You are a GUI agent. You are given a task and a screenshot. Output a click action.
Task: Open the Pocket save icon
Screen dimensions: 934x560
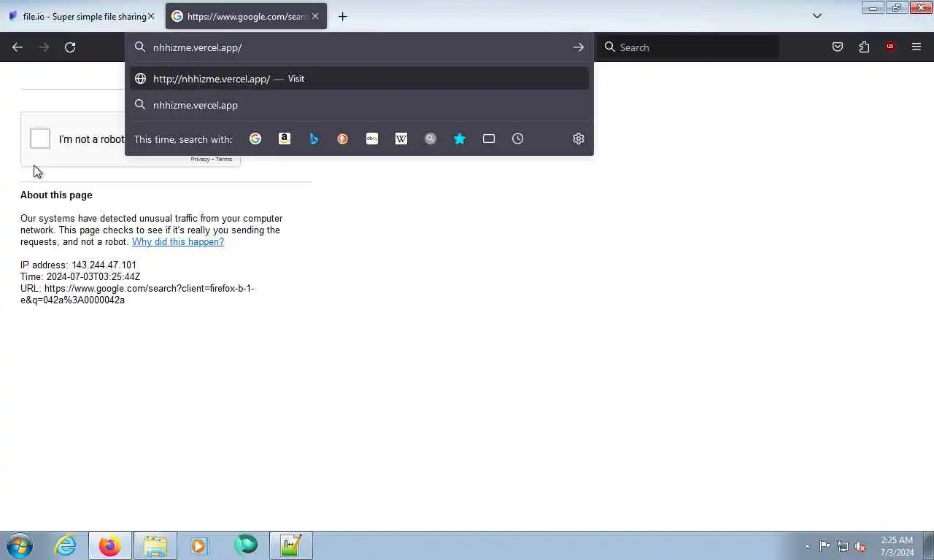838,47
